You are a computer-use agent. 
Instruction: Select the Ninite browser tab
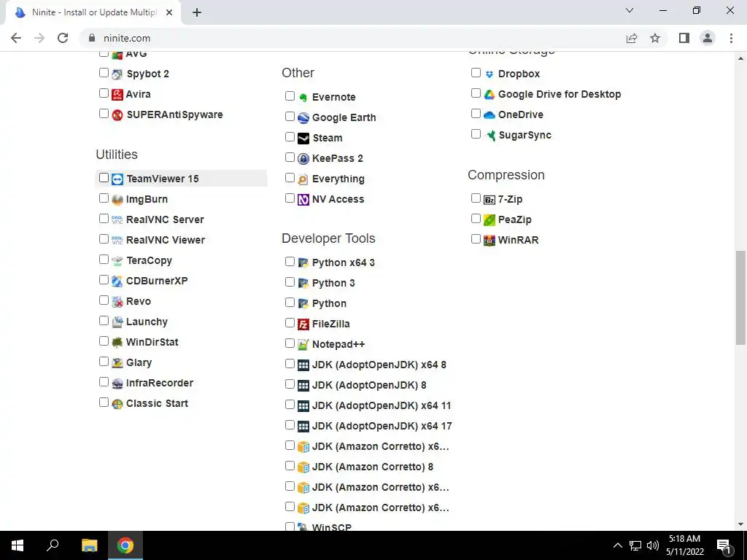point(93,12)
